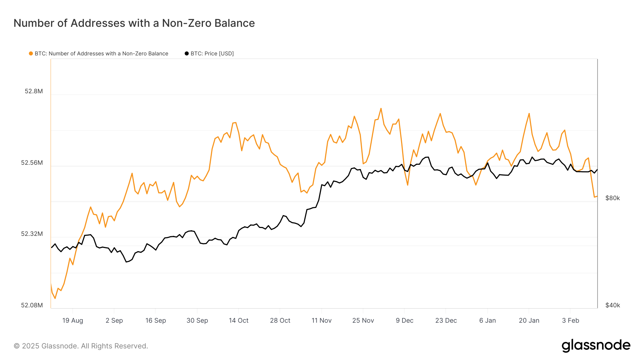This screenshot has height=362, width=644.
Task: Select the 30 Sep x-axis label
Action: point(197,321)
